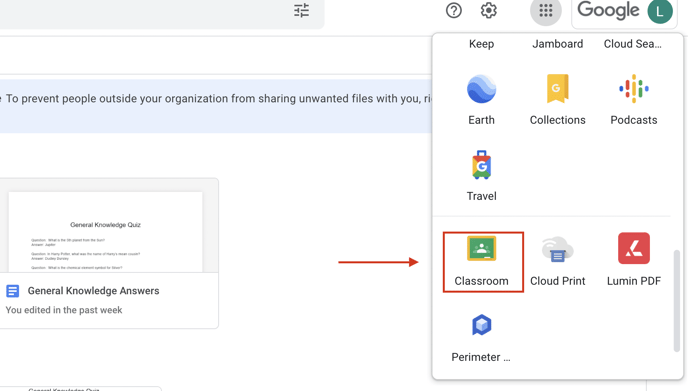
Task: Open Cloud Search from apps panel
Action: [x=632, y=44]
